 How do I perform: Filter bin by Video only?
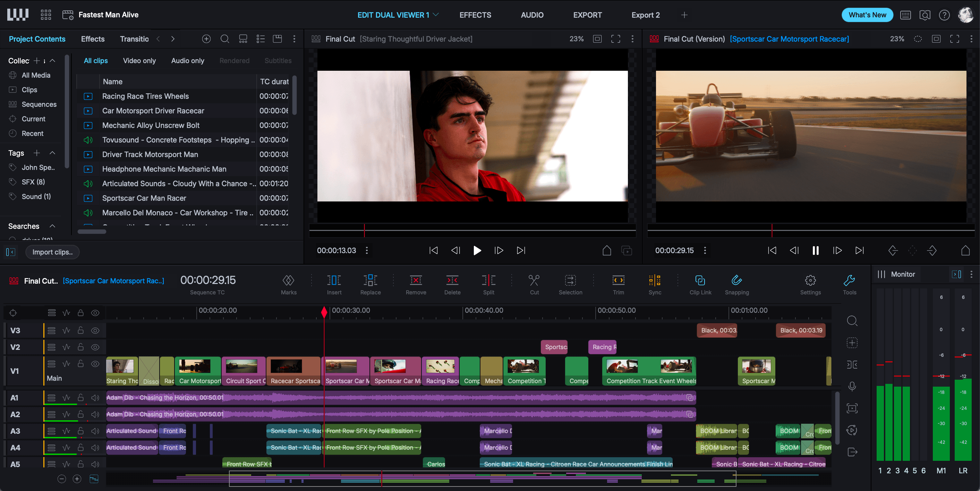point(139,60)
